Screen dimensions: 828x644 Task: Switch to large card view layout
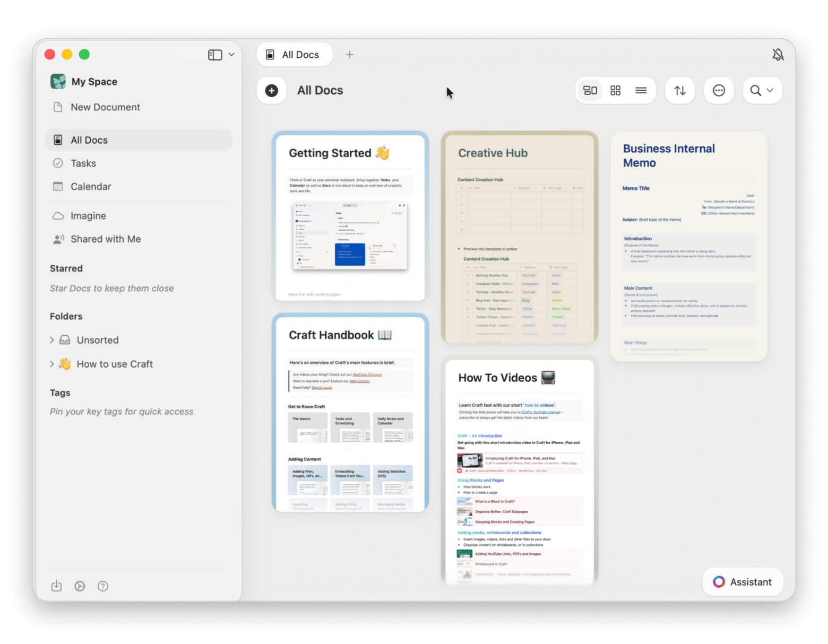pos(590,91)
